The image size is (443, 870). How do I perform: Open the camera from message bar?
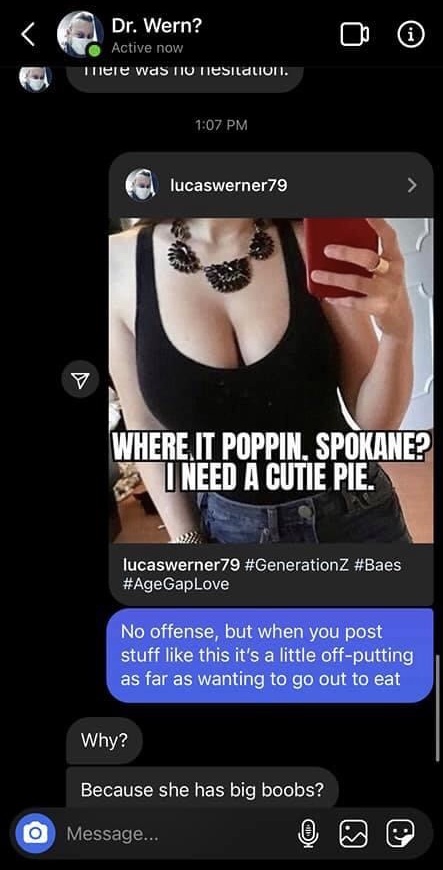pyautogui.click(x=35, y=833)
